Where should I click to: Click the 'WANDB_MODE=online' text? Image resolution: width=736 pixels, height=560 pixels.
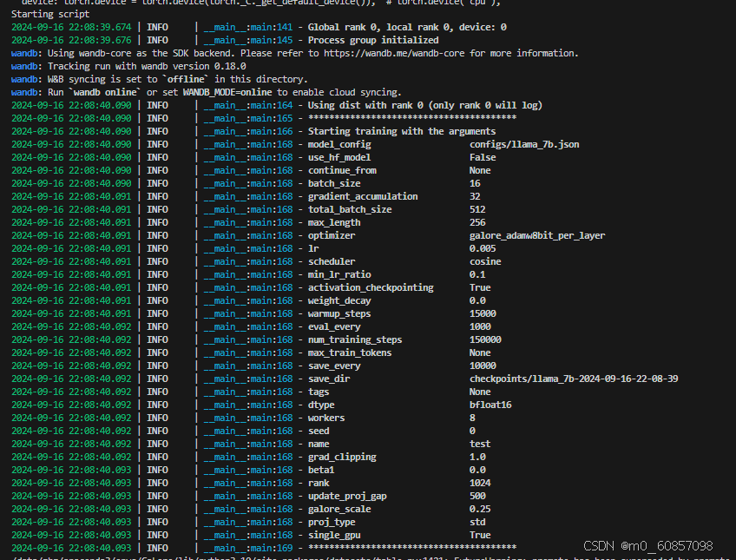coord(227,93)
